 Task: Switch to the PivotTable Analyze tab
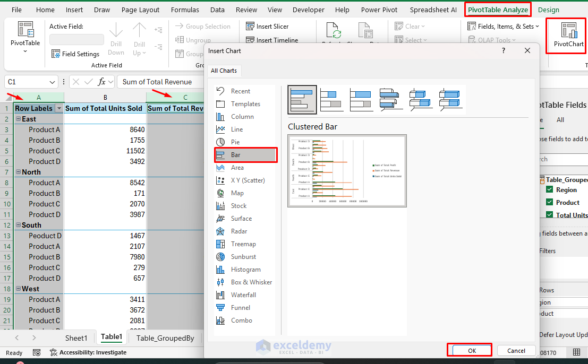pos(498,10)
